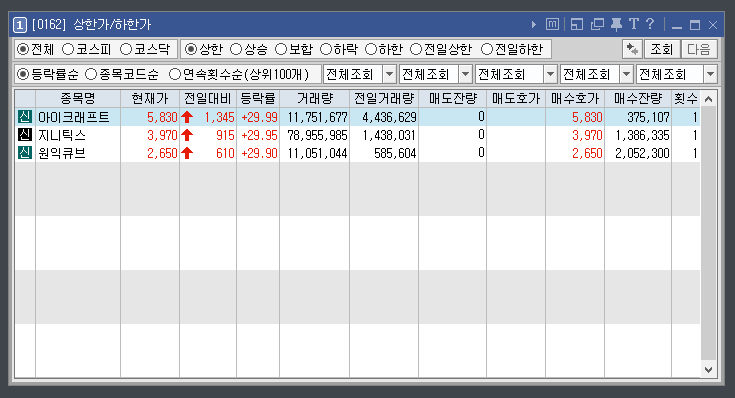The width and height of the screenshot is (735, 398).
Task: Click the right-pointing triangle in title bar
Action: [533, 24]
